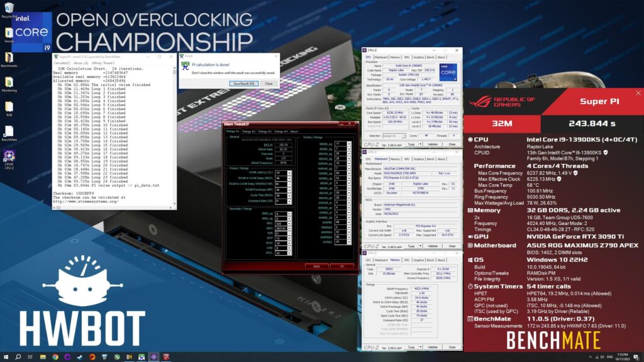Expand RAS# to CAS# Delay (tRCD) dropdown

point(289,178)
